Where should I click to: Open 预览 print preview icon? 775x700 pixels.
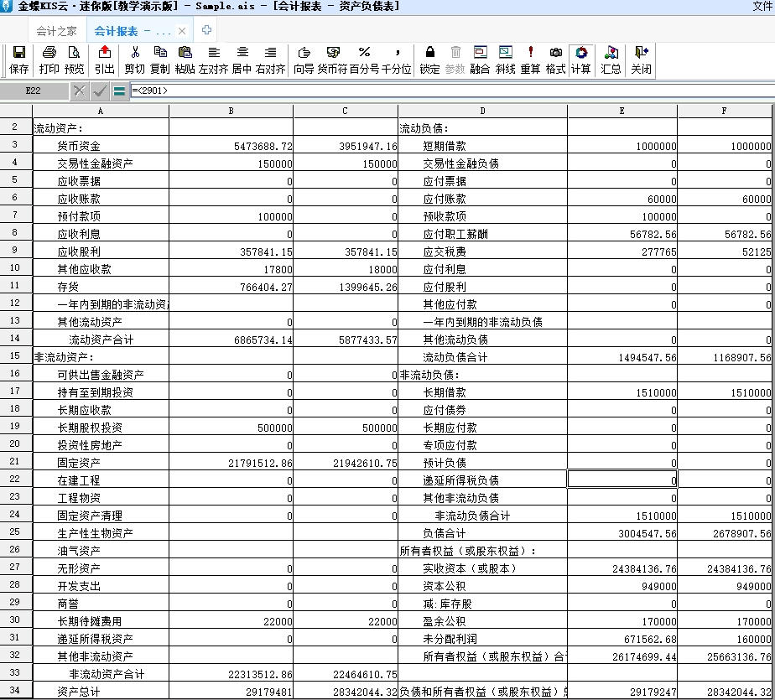tap(74, 60)
